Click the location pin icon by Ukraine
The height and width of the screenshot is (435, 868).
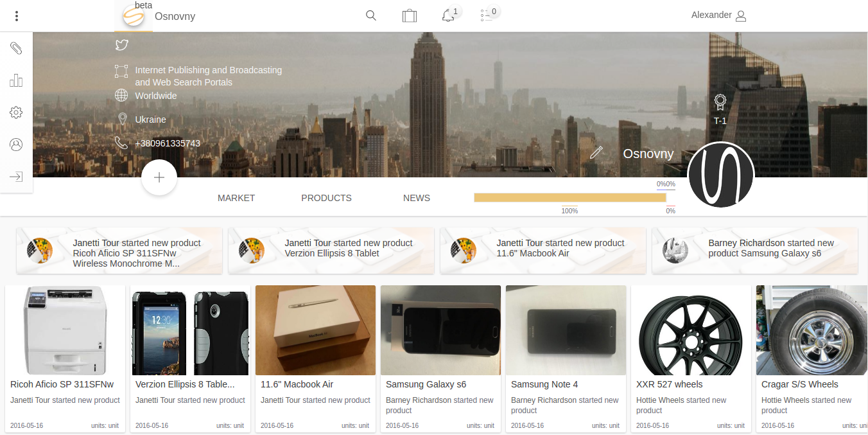tap(122, 119)
